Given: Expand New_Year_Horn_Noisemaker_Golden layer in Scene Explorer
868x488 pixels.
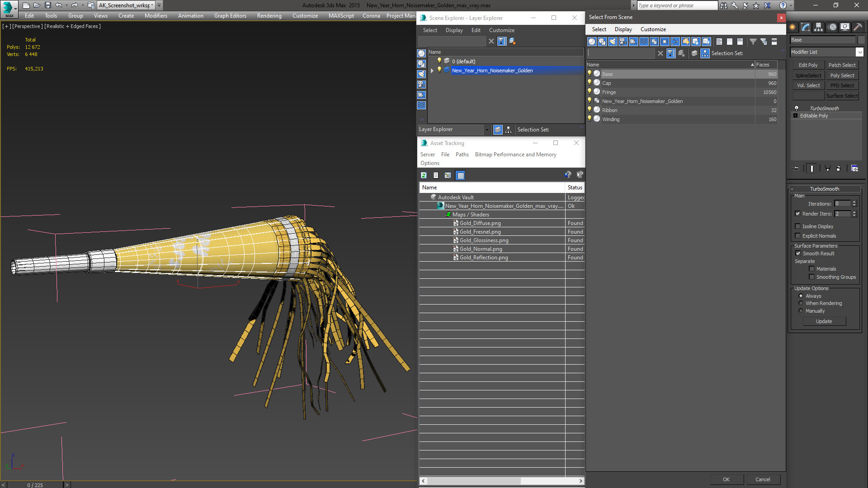Looking at the screenshot, I should (432, 70).
